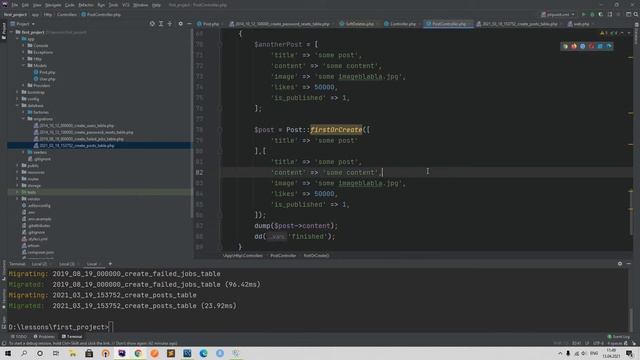The width and height of the screenshot is (640, 360).
Task: Expand the seeders folder
Action: tap(24, 152)
